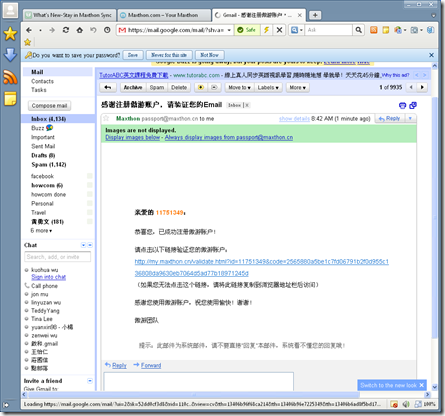Click the bookmark star on the favorites bar
The height and width of the screenshot is (416, 445).
(x=28, y=42)
